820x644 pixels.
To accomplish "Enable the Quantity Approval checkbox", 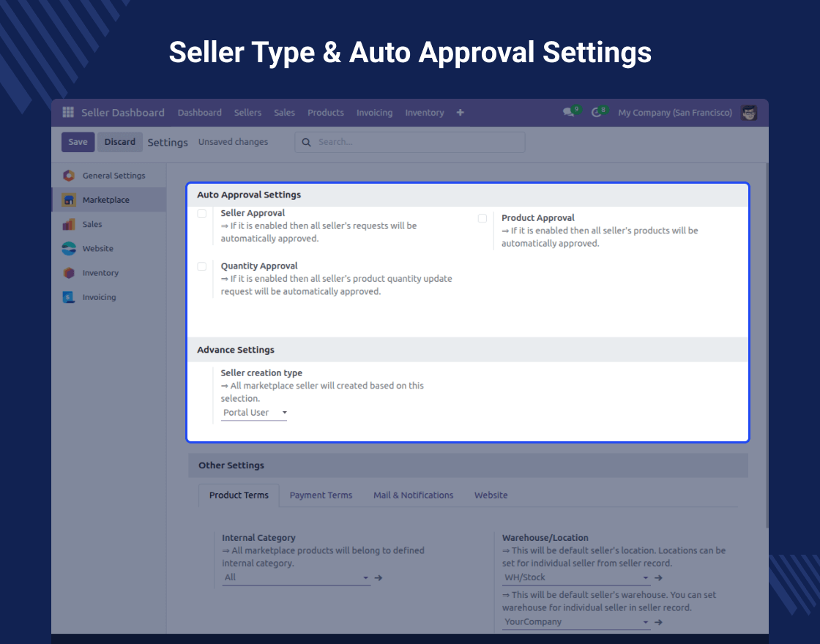I will [x=202, y=266].
